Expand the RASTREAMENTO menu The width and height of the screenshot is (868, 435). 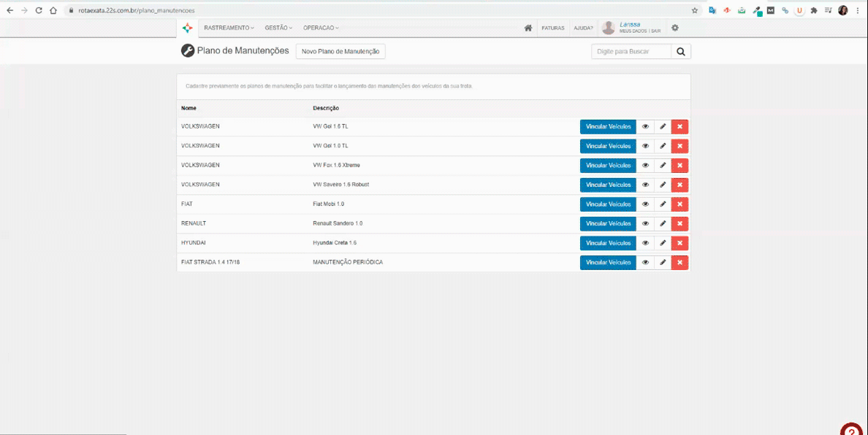229,28
